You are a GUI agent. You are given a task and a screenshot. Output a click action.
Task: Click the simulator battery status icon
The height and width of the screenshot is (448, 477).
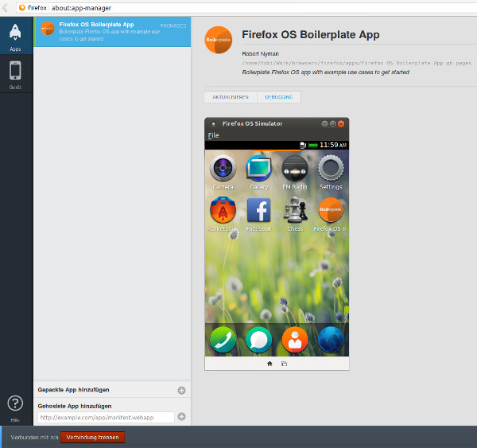(x=312, y=146)
